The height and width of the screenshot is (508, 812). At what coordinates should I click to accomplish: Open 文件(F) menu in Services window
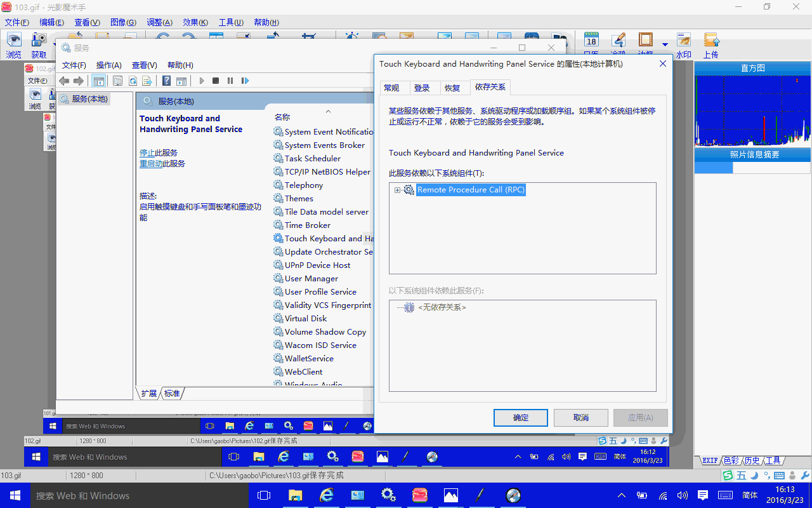pyautogui.click(x=74, y=65)
